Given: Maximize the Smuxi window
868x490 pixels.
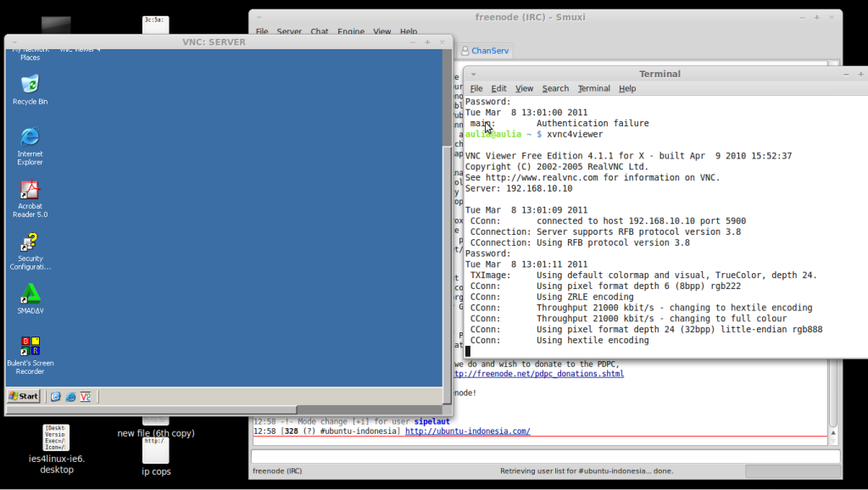Looking at the screenshot, I should [x=816, y=17].
